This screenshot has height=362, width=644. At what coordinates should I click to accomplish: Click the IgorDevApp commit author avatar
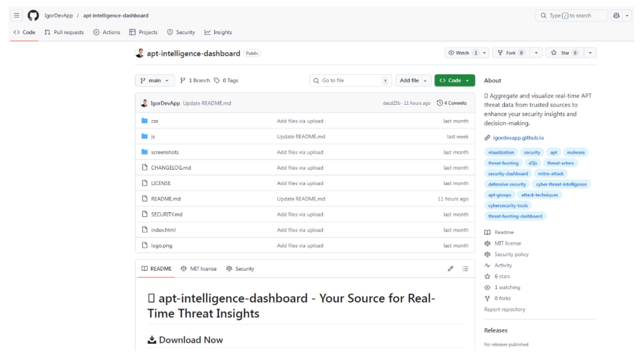(144, 103)
